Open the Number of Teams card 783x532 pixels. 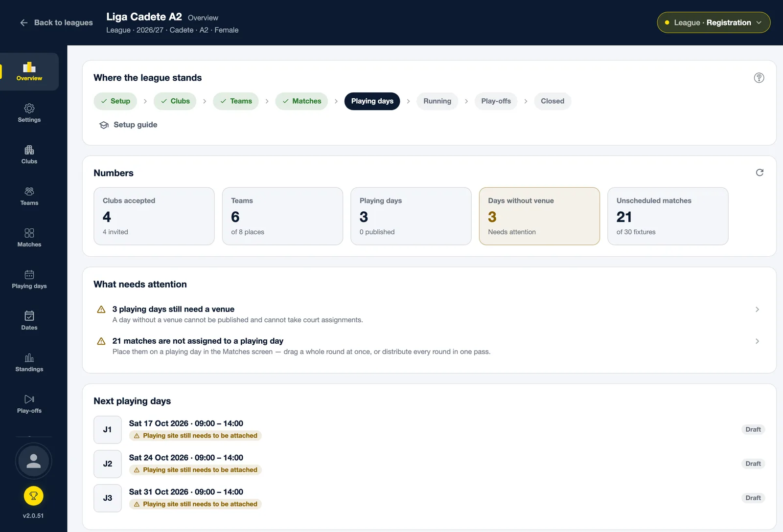click(x=282, y=216)
